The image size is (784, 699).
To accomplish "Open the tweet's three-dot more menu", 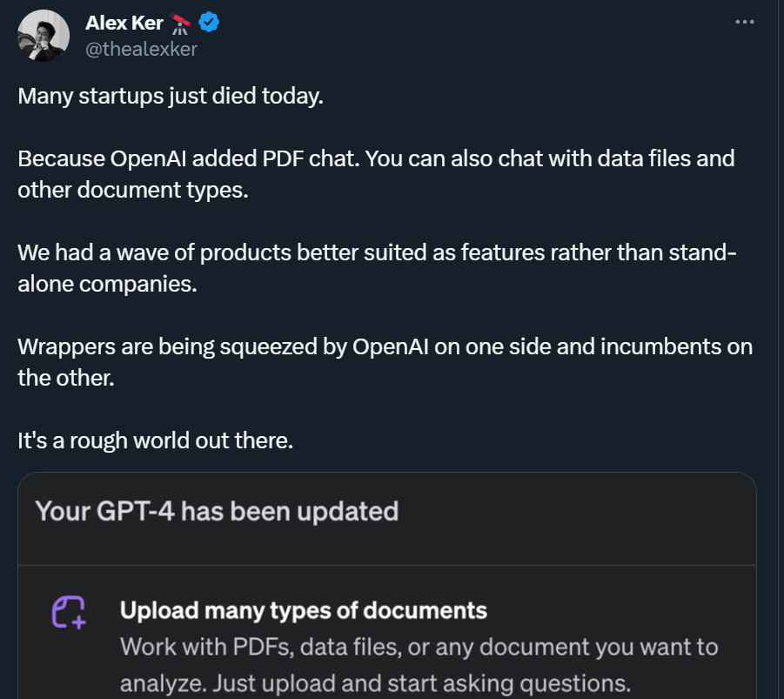I will [744, 23].
